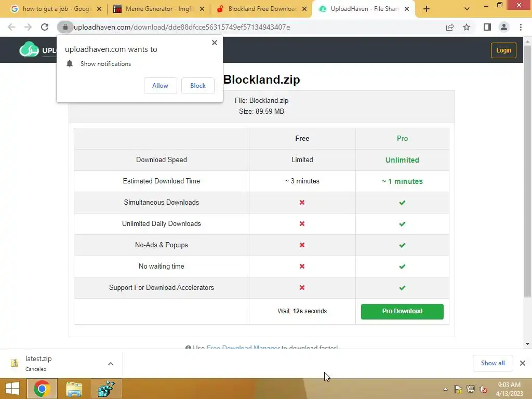The height and width of the screenshot is (399, 532).
Task: Click the green Pro Download button
Action: [x=402, y=312]
